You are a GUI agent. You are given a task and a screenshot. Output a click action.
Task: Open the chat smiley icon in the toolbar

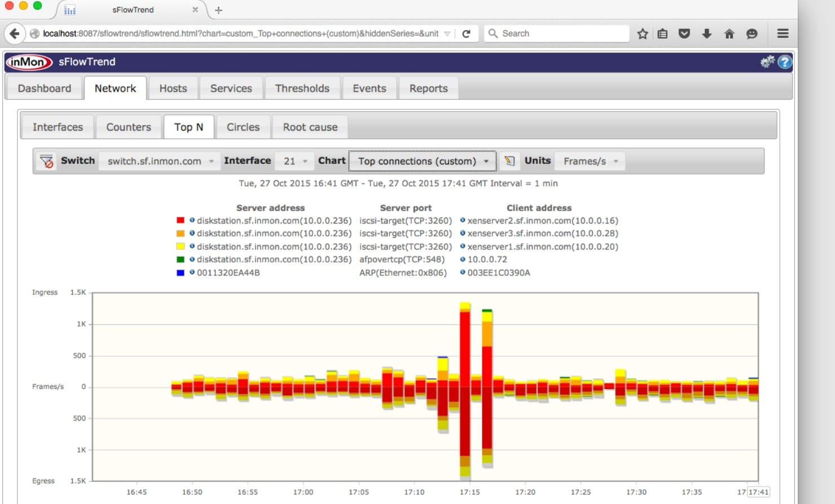(x=752, y=34)
